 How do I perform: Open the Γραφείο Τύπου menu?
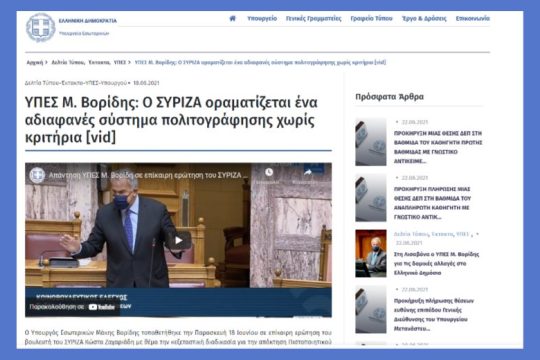pyautogui.click(x=371, y=19)
